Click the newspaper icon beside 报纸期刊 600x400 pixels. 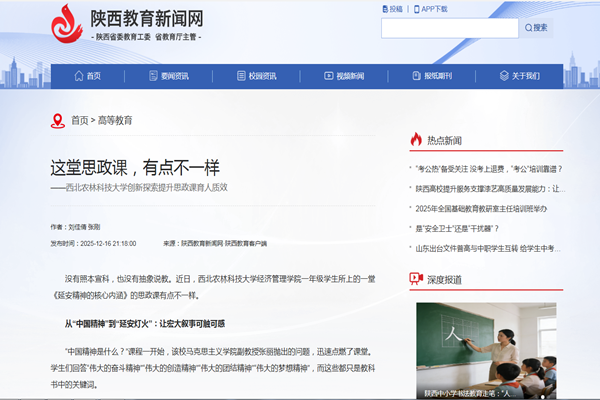(416, 76)
